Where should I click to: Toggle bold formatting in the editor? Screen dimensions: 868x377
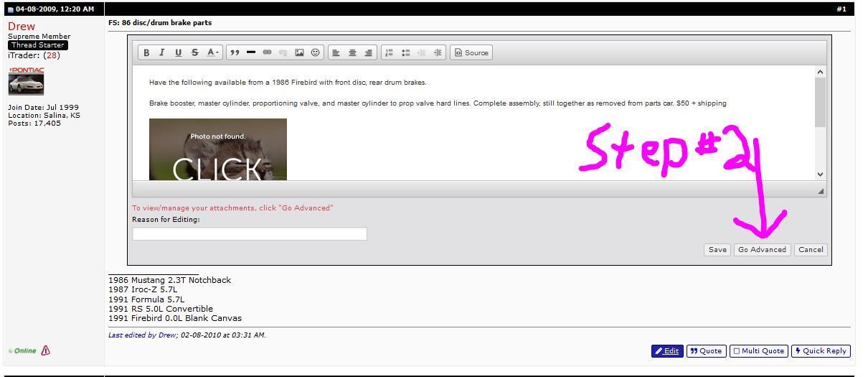(146, 52)
